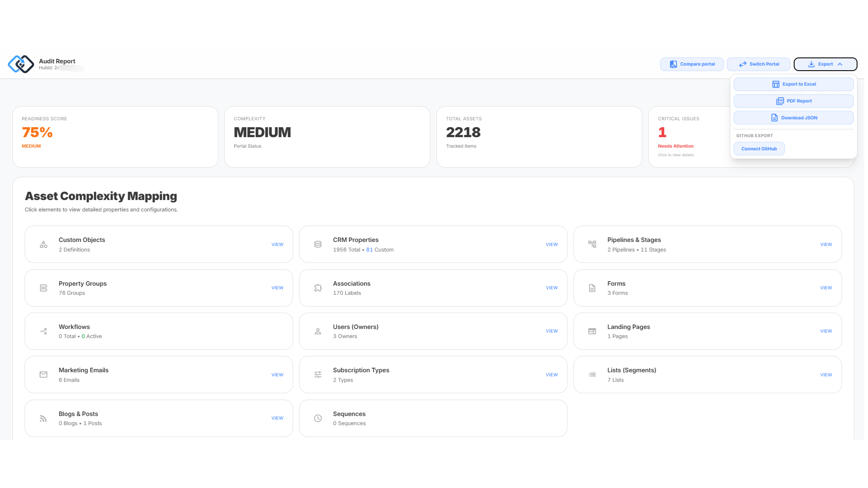Click the Forms document icon
This screenshot has height=488, width=868.
pyautogui.click(x=592, y=288)
